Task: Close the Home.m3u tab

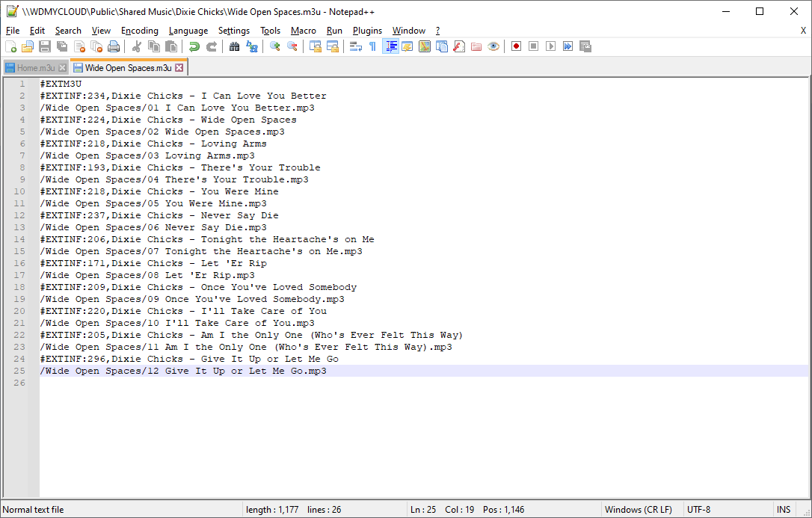Action: [62, 68]
